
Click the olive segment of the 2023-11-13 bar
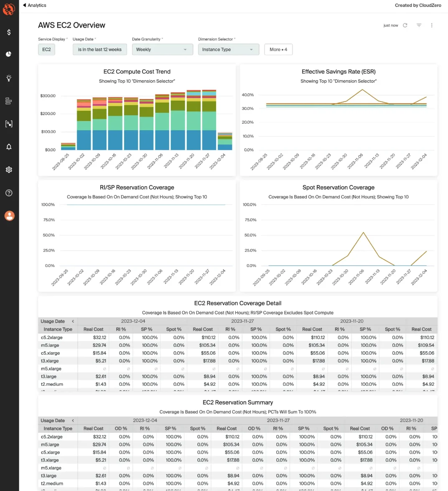coord(178,106)
